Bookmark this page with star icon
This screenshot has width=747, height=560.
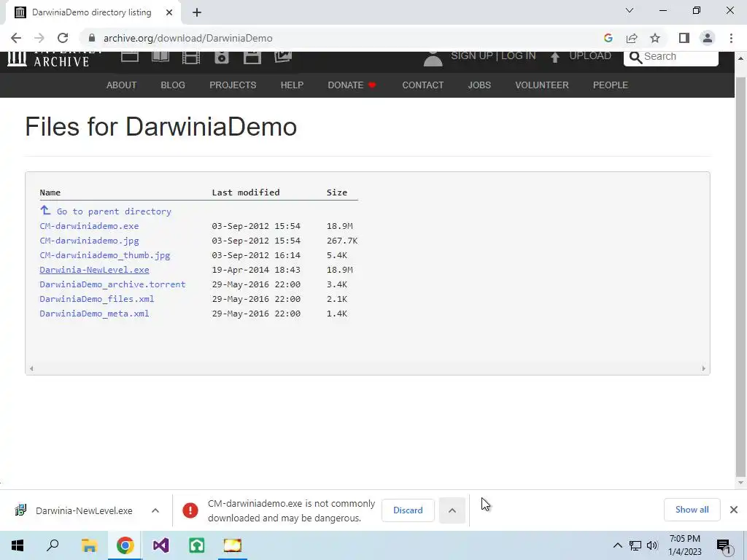[655, 38]
